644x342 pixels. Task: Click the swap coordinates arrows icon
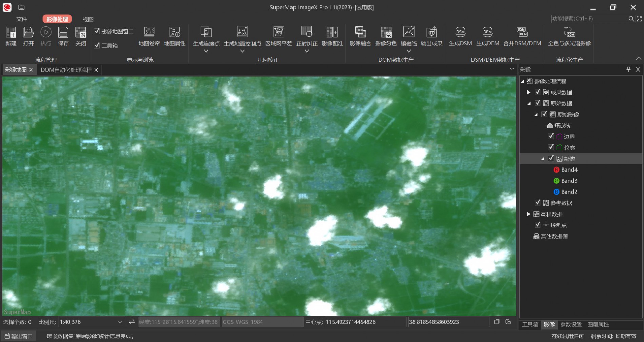click(x=132, y=322)
